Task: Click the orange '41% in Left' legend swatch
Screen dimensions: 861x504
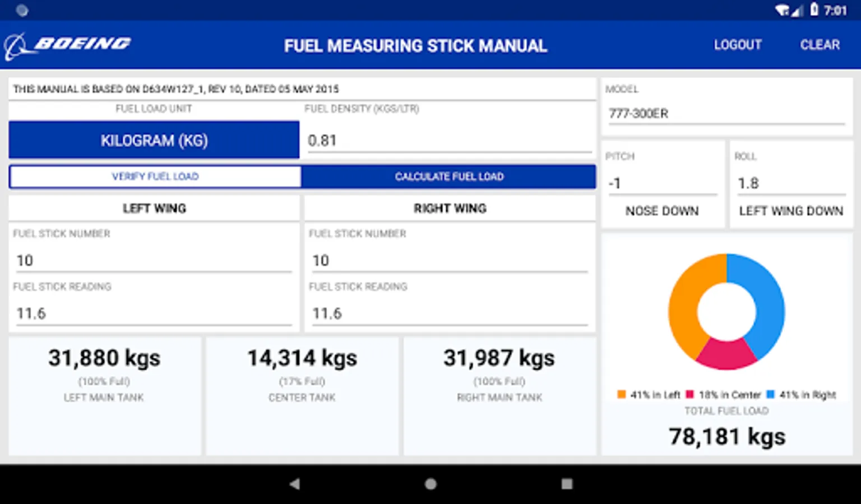Action: 621,394
